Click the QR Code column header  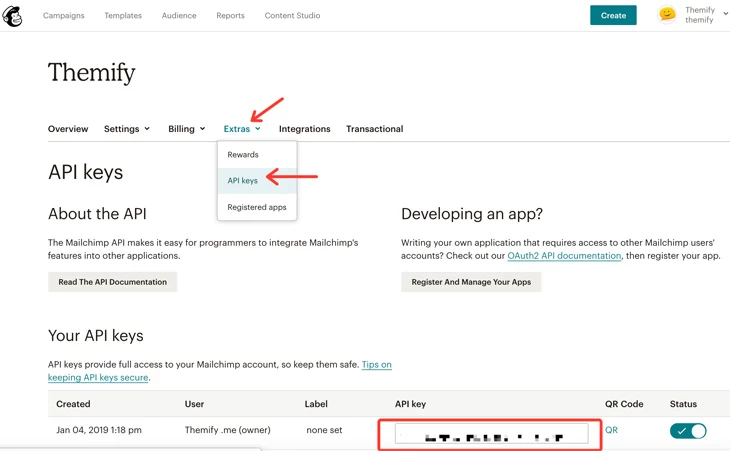(x=624, y=404)
